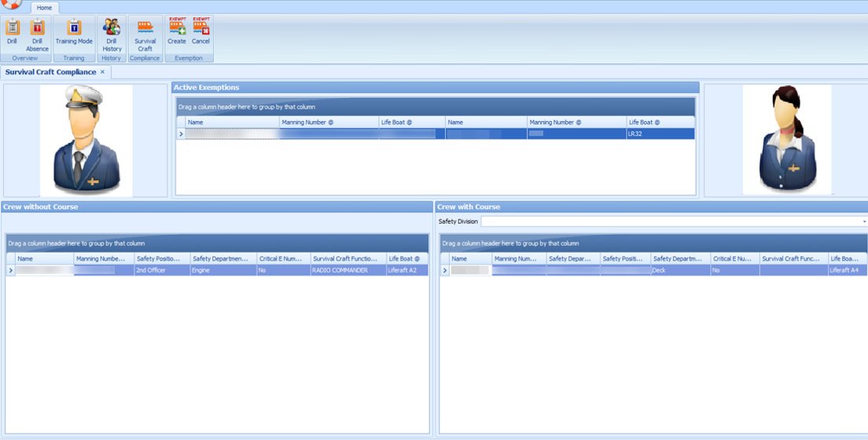Close the Survival Craft Compliance tab
This screenshot has width=868, height=440.
point(102,72)
